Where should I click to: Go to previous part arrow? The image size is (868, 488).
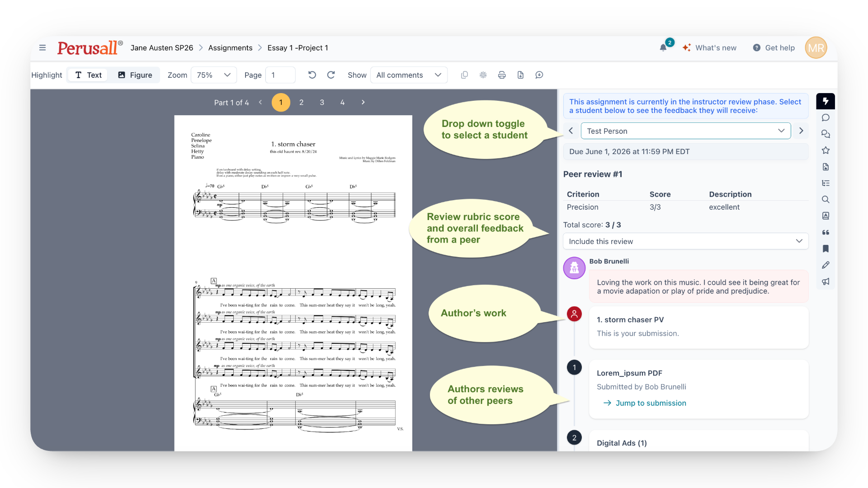tap(260, 103)
